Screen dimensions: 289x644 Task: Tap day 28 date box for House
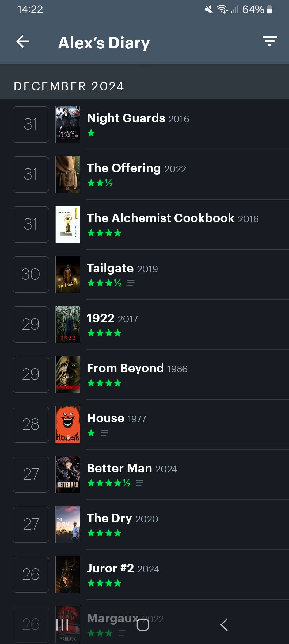pos(31,424)
